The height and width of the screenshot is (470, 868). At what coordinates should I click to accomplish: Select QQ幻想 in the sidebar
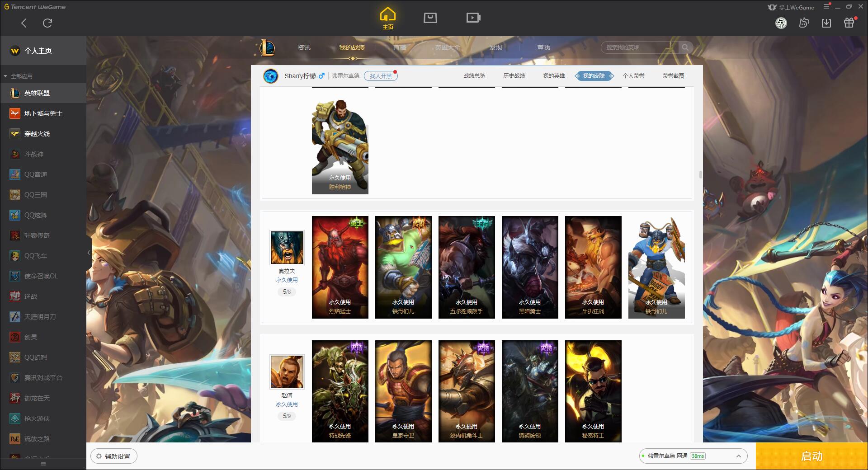tap(43, 357)
